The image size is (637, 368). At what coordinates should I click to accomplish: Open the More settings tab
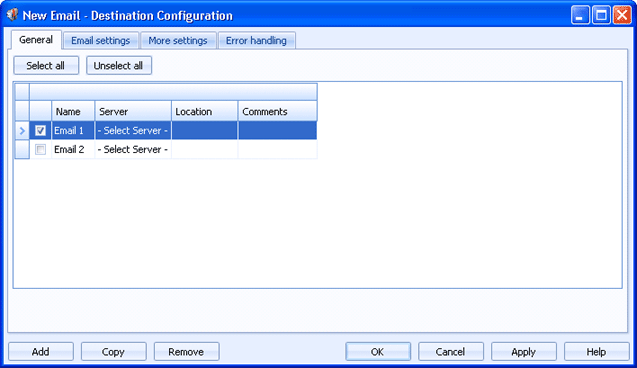point(178,41)
